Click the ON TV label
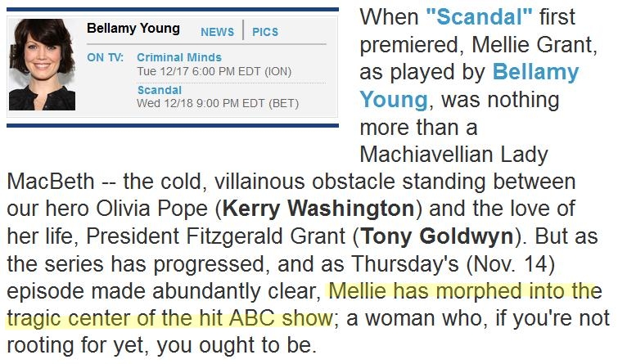The image size is (618, 364). pos(105,58)
